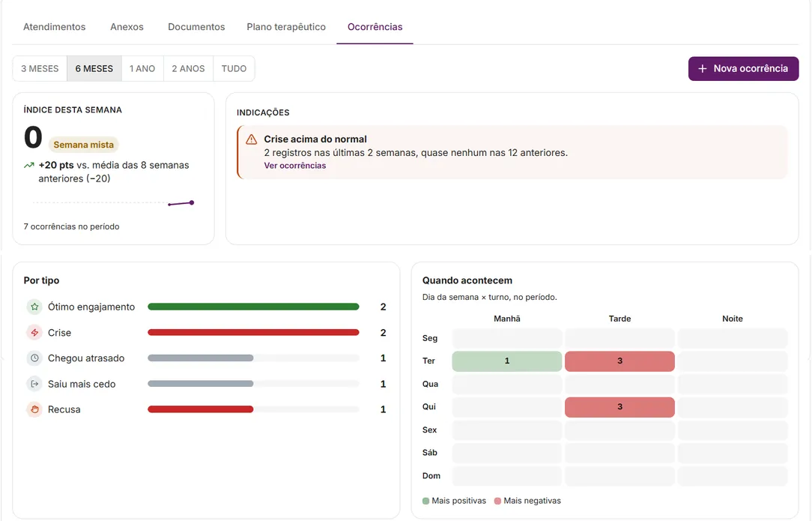
Task: Click the 'Tarde' column header
Action: (x=619, y=319)
